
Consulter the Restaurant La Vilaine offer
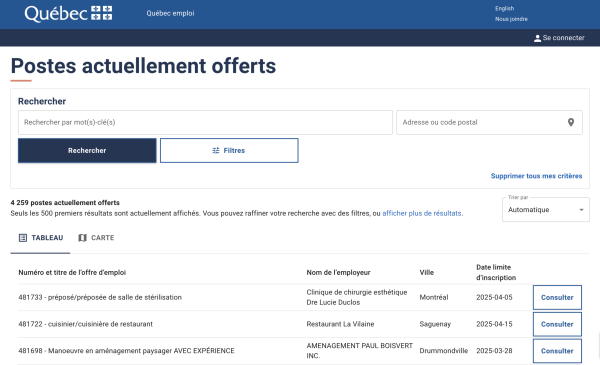557,324
